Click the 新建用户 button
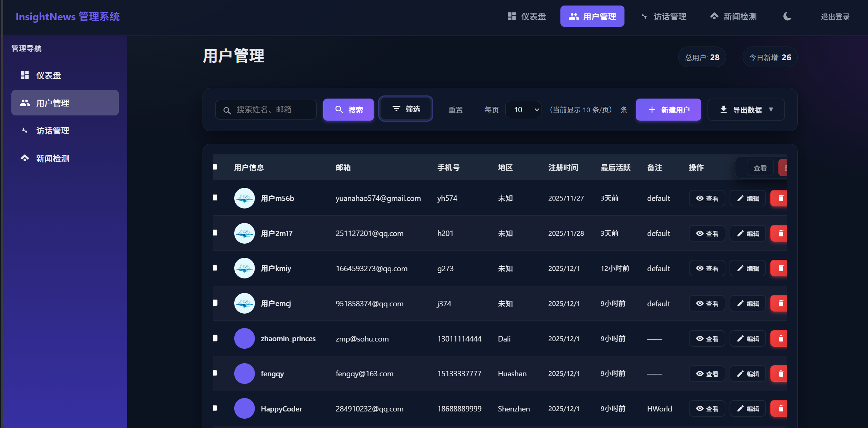Image resolution: width=868 pixels, height=428 pixels. tap(668, 110)
